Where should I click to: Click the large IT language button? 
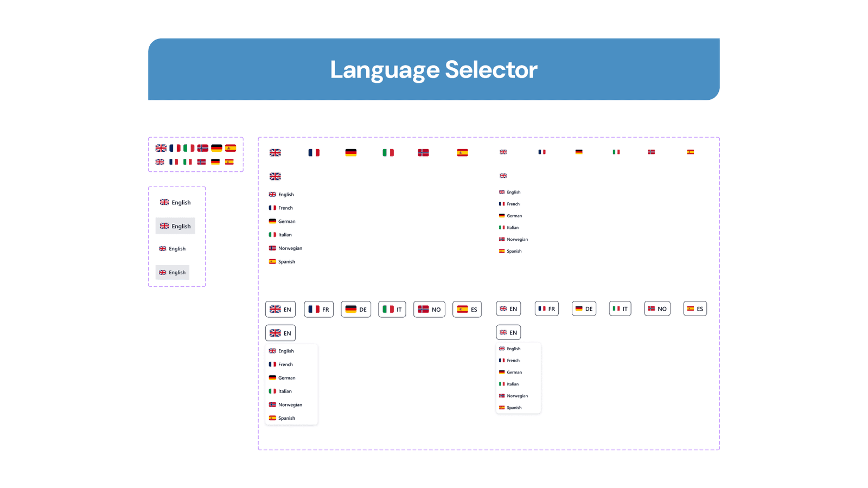coord(392,309)
